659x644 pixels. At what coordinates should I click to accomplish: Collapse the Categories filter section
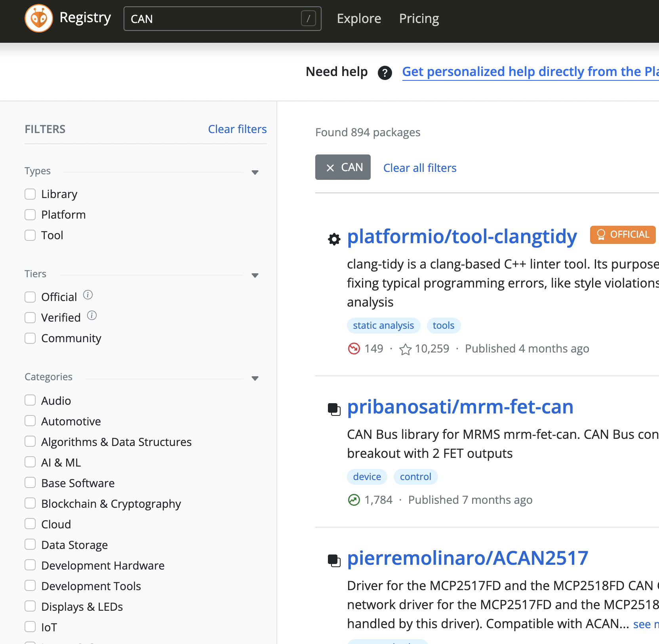255,378
